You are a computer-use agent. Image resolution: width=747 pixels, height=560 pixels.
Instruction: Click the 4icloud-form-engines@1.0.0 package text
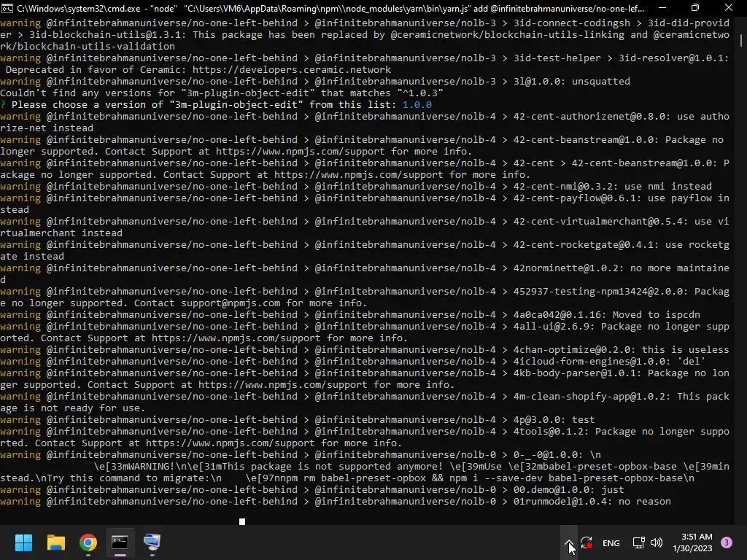592,362
